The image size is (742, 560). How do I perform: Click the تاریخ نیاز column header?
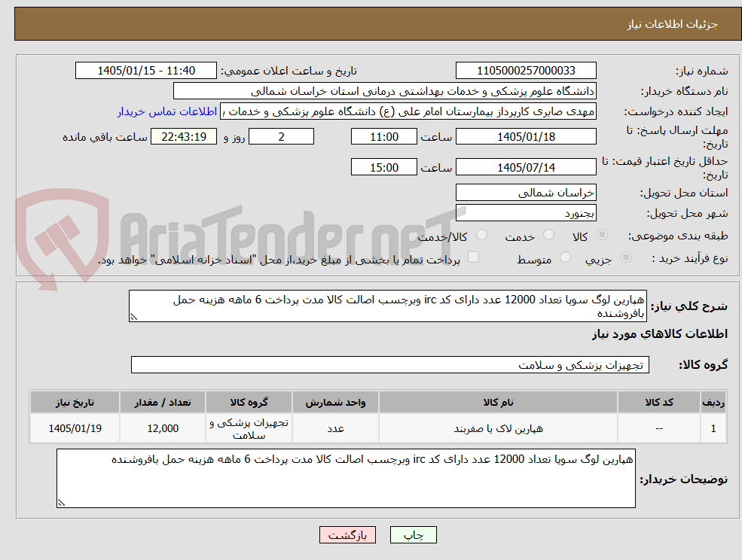pos(75,402)
